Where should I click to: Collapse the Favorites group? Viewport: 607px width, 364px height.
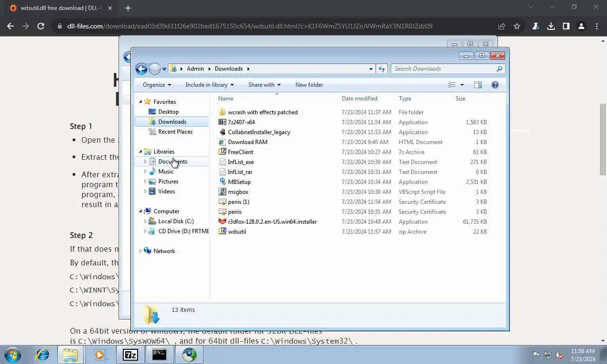140,102
